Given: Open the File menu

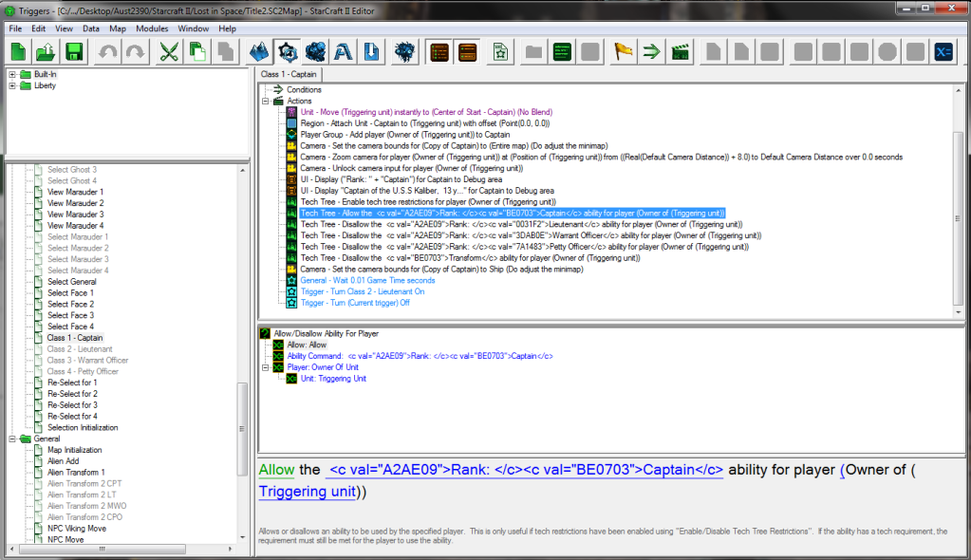Looking at the screenshot, I should [x=15, y=28].
